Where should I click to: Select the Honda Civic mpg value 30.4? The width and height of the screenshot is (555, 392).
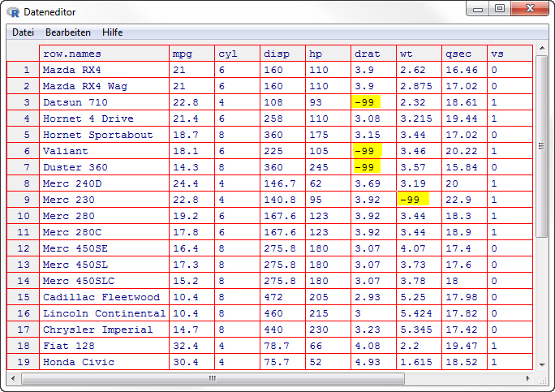[x=191, y=362]
